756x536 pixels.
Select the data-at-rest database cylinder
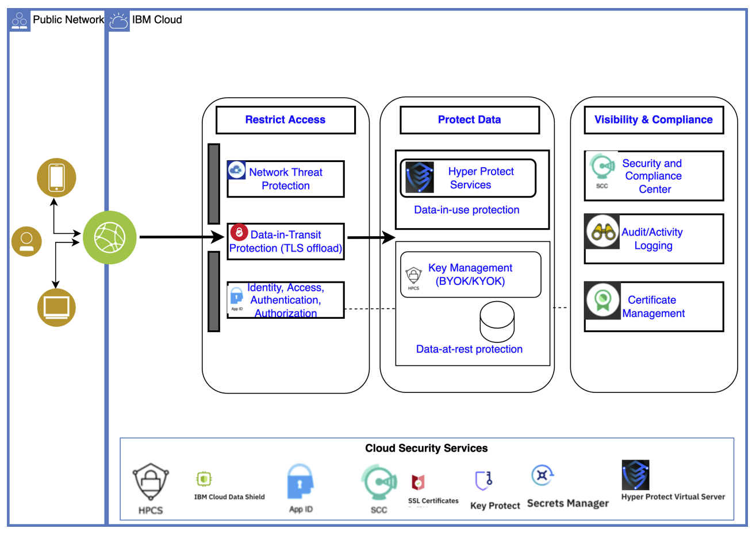497,321
